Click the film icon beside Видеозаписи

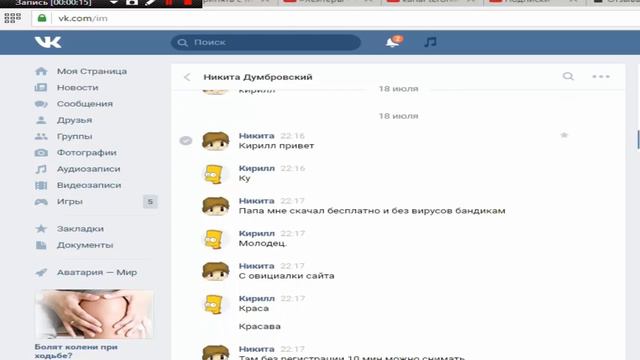pyautogui.click(x=41, y=185)
